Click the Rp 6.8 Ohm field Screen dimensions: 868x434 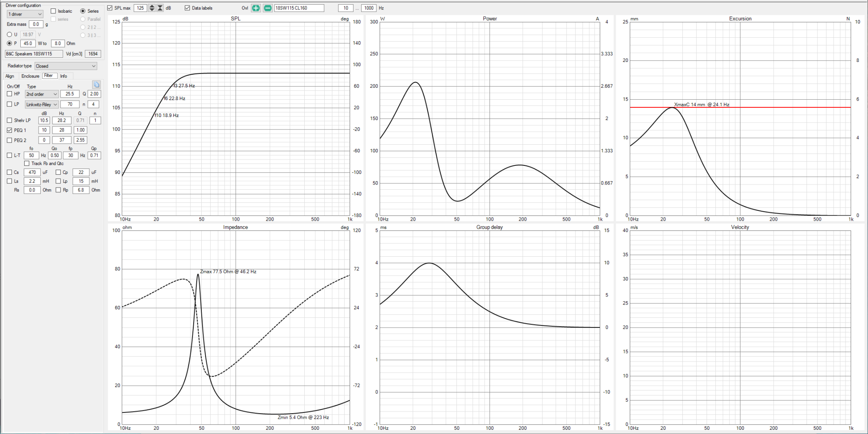pos(81,190)
